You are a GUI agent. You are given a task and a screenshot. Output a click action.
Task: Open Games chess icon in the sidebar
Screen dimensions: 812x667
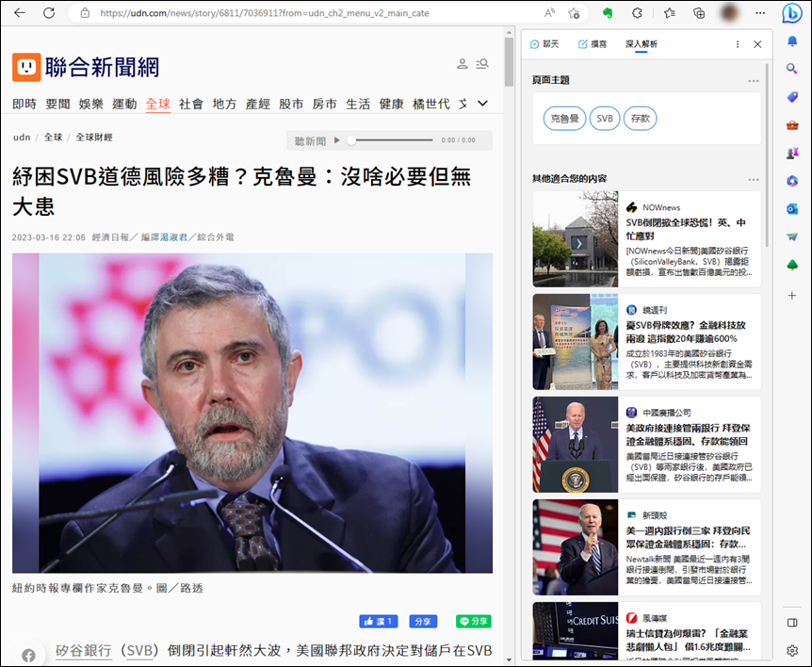(x=792, y=153)
